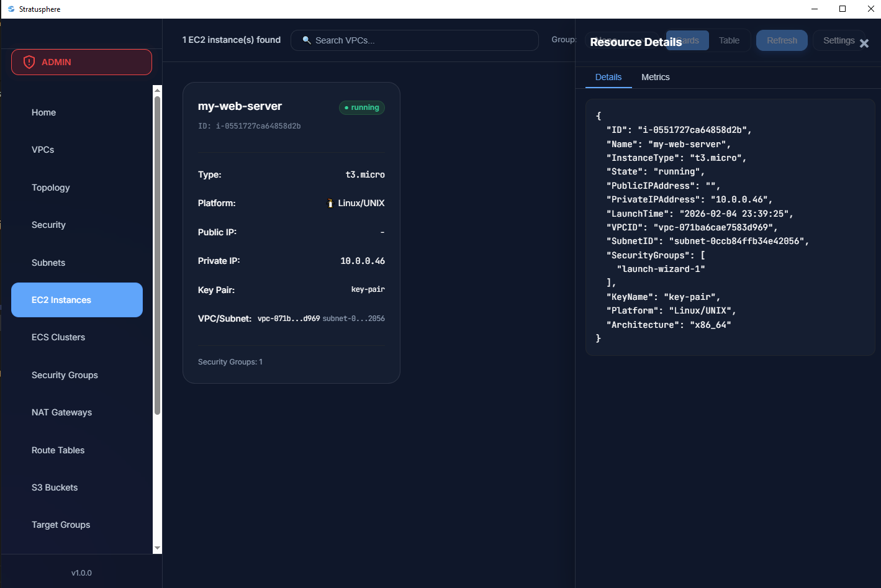
Task: Open the Metrics tab
Action: point(655,77)
